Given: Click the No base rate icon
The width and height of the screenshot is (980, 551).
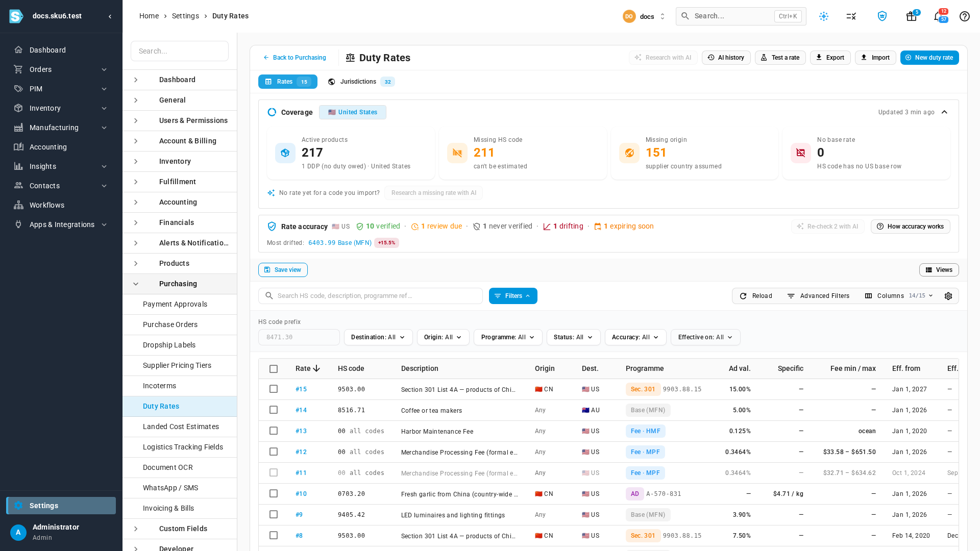Looking at the screenshot, I should (x=801, y=153).
